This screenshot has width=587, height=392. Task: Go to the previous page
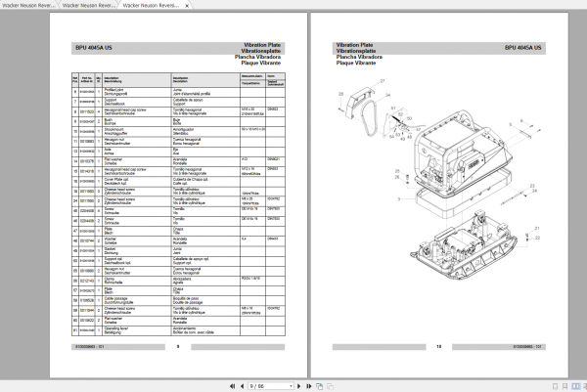click(242, 386)
